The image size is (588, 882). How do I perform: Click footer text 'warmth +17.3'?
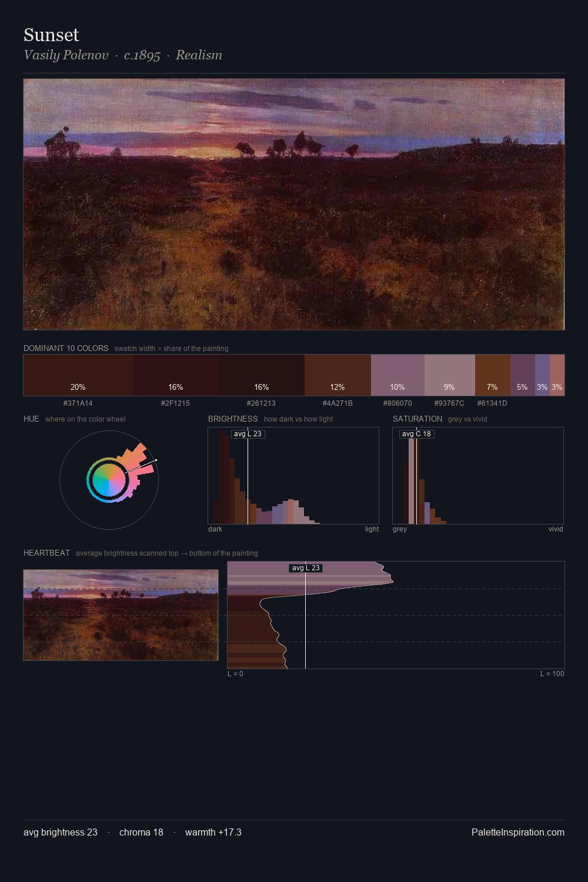tap(213, 832)
